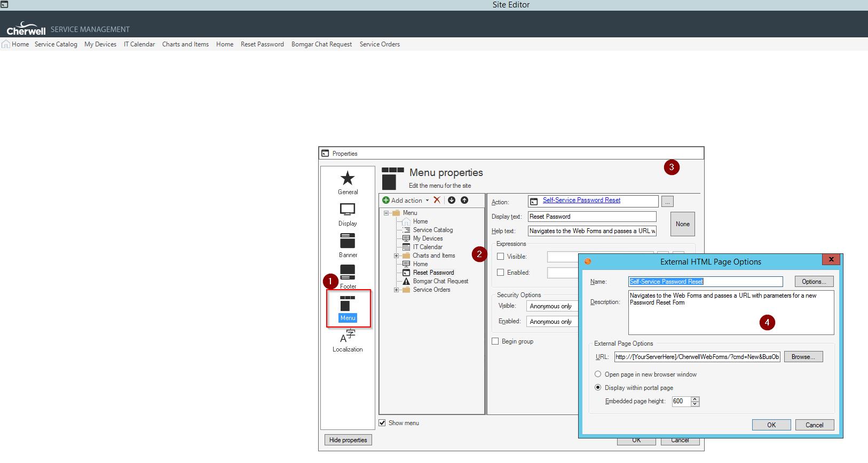Viewport: 868px width, 463px height.
Task: Click the Browse button beside URL
Action: tap(803, 357)
